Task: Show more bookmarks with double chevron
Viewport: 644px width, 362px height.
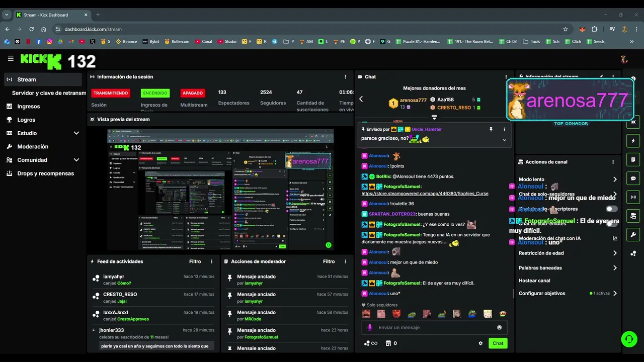Action: click(631, 42)
